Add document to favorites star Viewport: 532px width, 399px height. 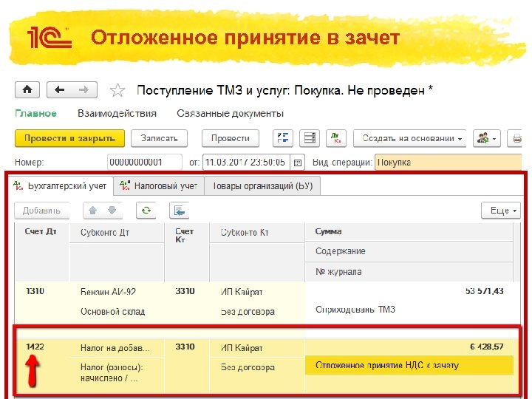117,90
